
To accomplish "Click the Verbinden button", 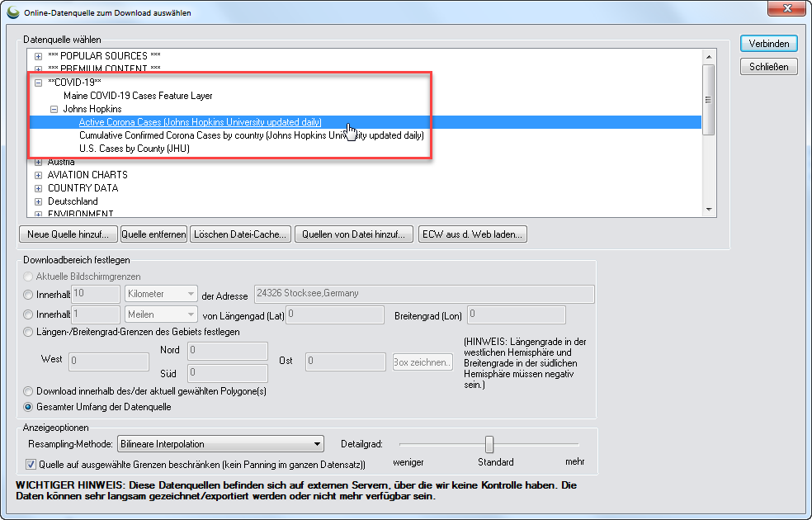I will [x=769, y=44].
